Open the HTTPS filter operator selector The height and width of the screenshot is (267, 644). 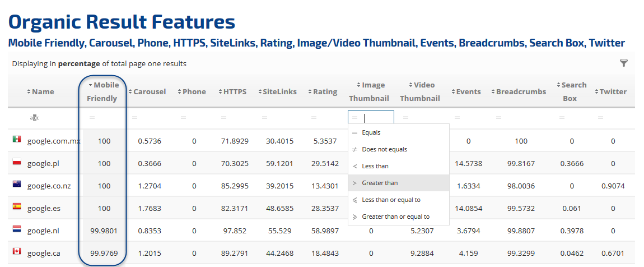[x=223, y=118]
